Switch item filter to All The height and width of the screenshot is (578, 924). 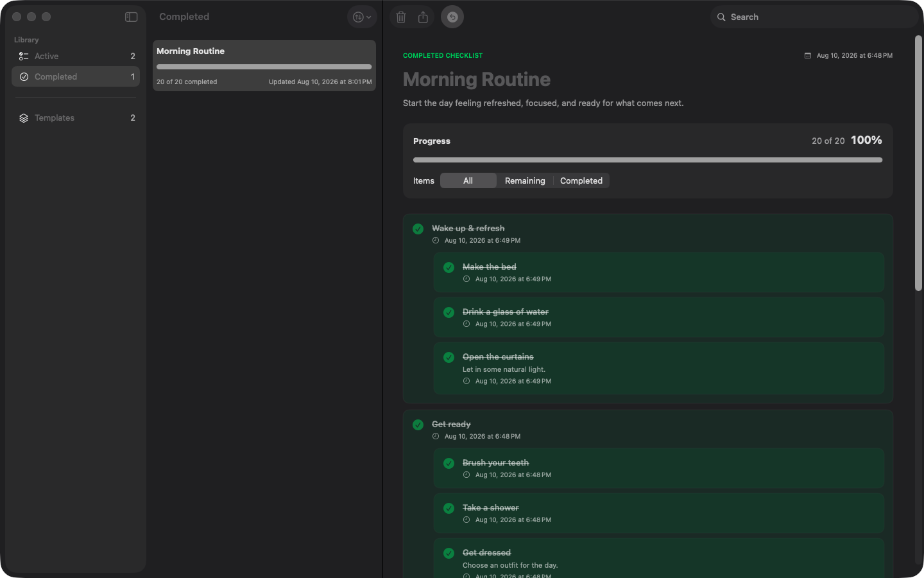click(x=468, y=181)
